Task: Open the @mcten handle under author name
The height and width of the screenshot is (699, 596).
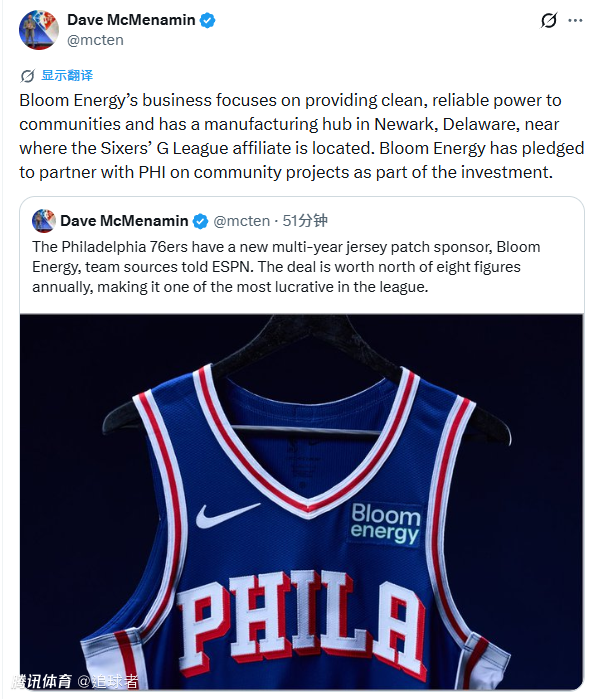Action: click(95, 40)
